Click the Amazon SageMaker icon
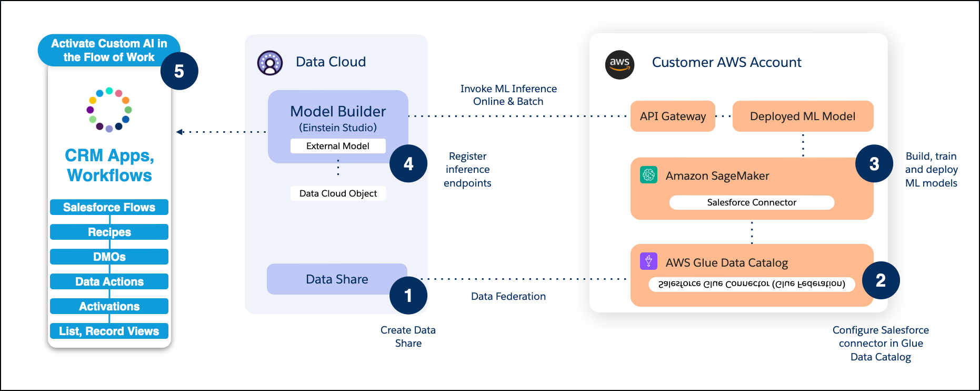980x391 pixels. point(648,175)
